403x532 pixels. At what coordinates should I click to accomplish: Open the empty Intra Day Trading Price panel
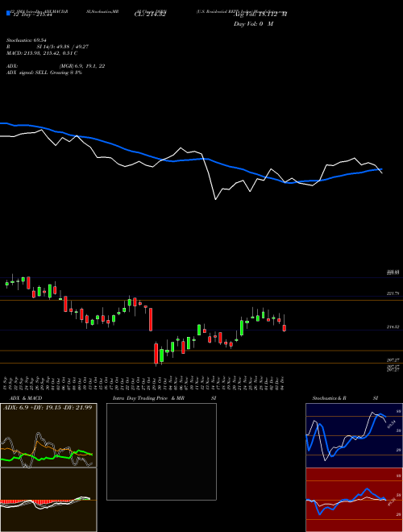coord(161,451)
